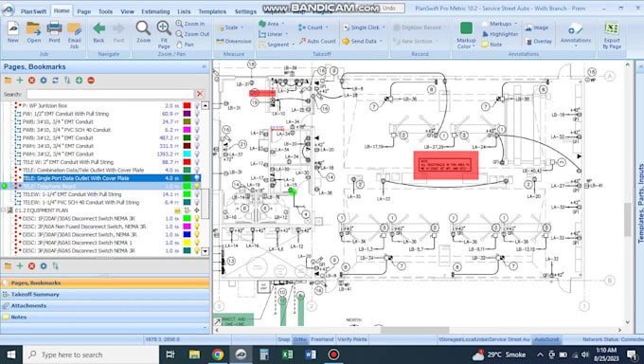Open the View ribbon tab
Viewport: 644px width, 364px height.
[x=127, y=11]
